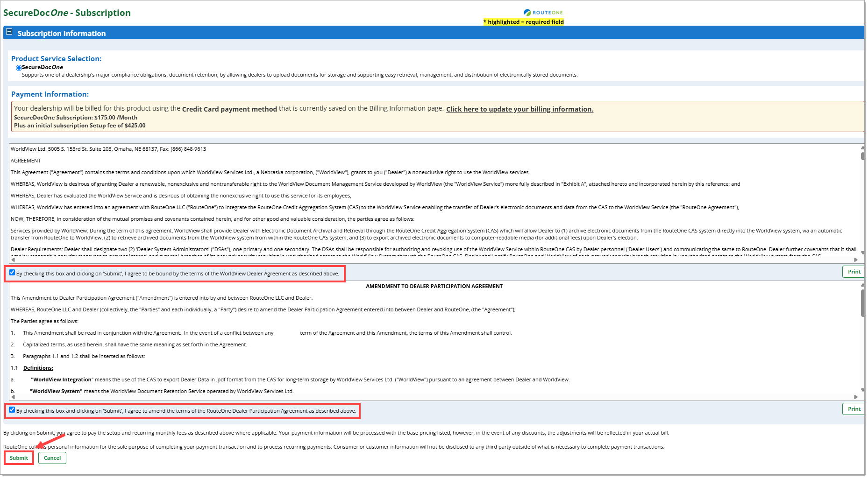The height and width of the screenshot is (478, 868).
Task: Submit the subscription form
Action: [19, 458]
